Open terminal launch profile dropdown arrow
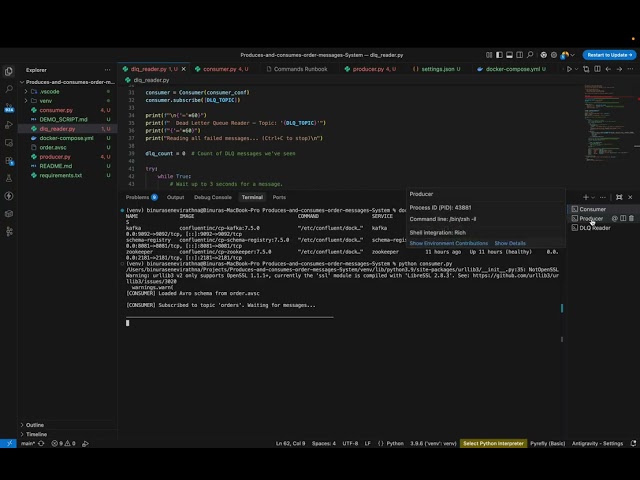 (593, 197)
